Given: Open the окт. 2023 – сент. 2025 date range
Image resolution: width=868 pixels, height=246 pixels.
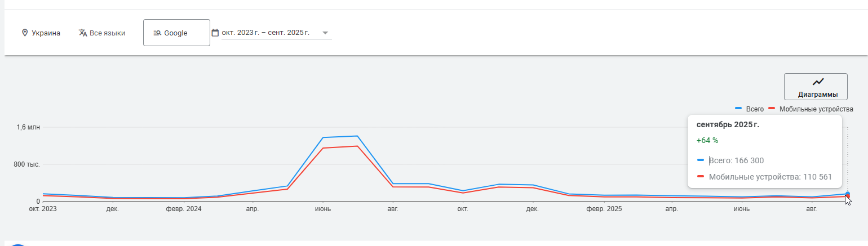Looking at the screenshot, I should coord(265,33).
